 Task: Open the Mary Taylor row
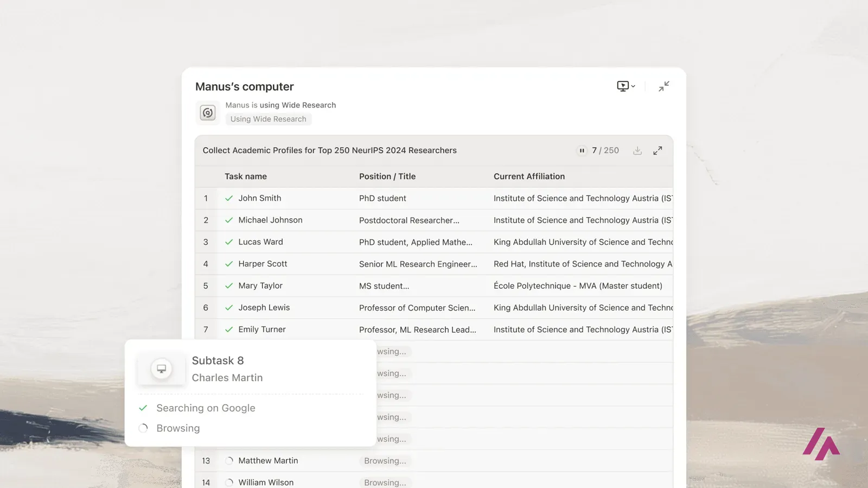(x=434, y=286)
